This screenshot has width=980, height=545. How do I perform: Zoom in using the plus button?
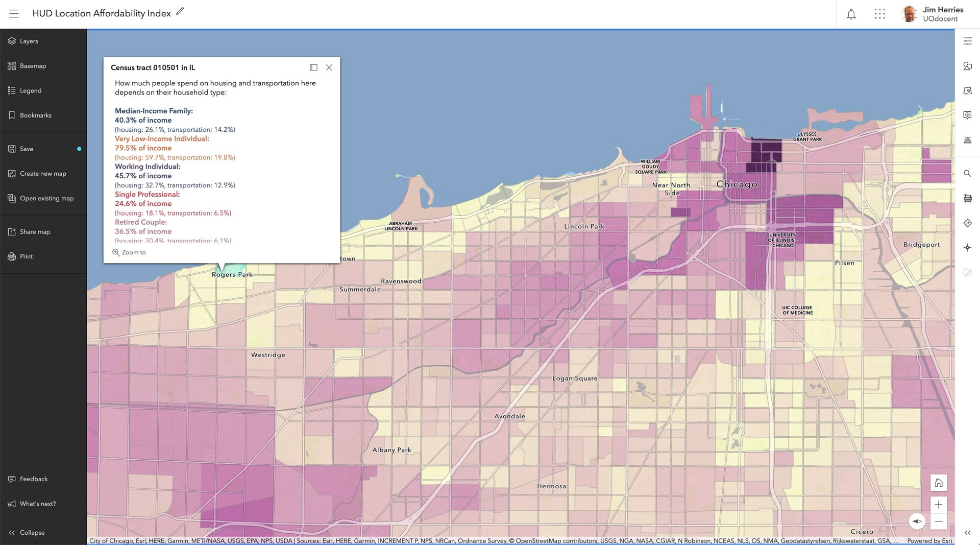[x=938, y=505]
